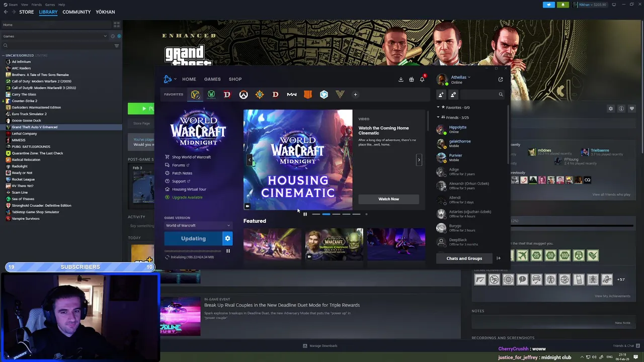
Task: Add a game to favorites with plus icon
Action: coord(355,95)
